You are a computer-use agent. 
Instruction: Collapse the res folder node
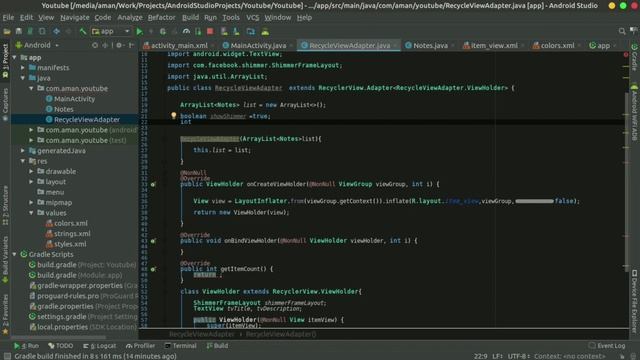[x=23, y=161]
